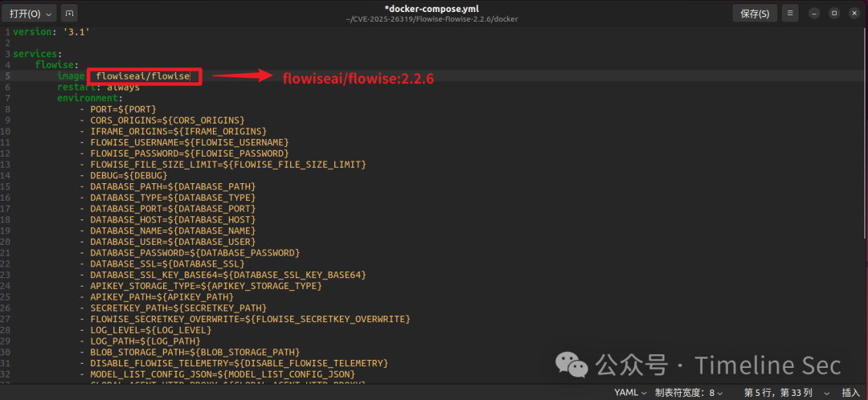The width and height of the screenshot is (868, 400).
Task: Click the *docker-compose.yml window title
Action: pyautogui.click(x=432, y=9)
